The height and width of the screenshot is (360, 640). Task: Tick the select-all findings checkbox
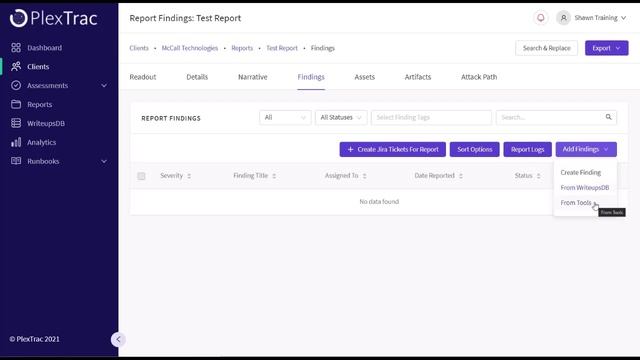[x=141, y=176]
